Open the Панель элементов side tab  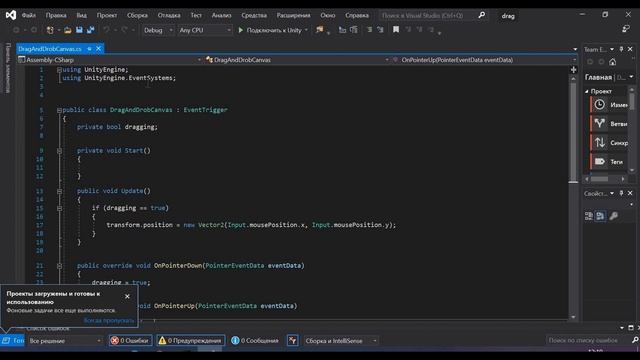[x=8, y=68]
